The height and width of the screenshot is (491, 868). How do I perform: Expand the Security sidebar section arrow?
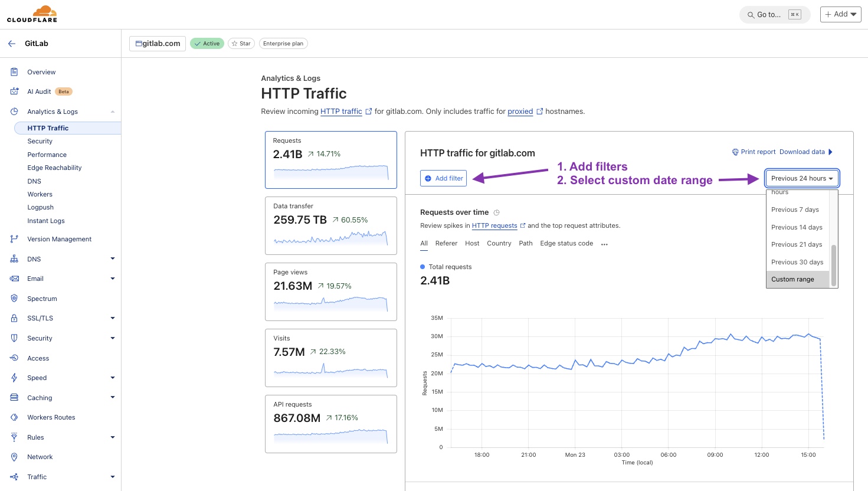tap(113, 338)
